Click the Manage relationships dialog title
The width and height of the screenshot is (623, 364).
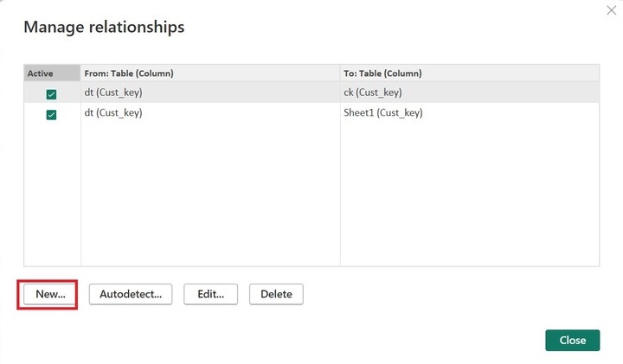coord(104,27)
